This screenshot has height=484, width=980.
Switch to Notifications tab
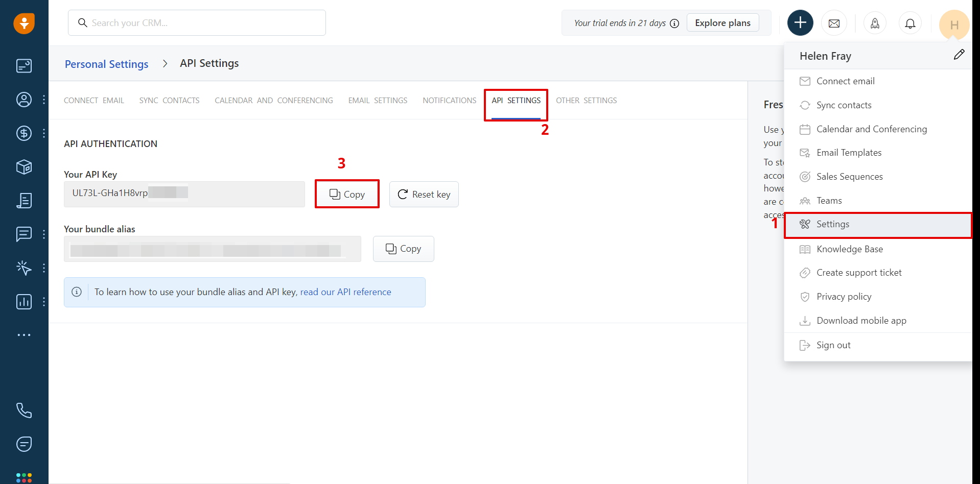pyautogui.click(x=450, y=101)
